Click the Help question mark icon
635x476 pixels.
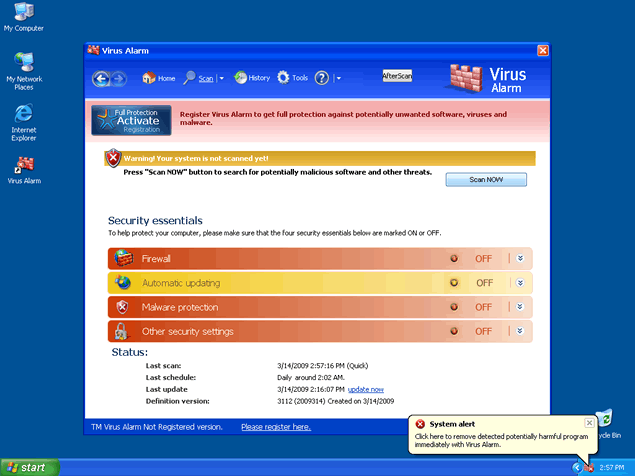(322, 78)
